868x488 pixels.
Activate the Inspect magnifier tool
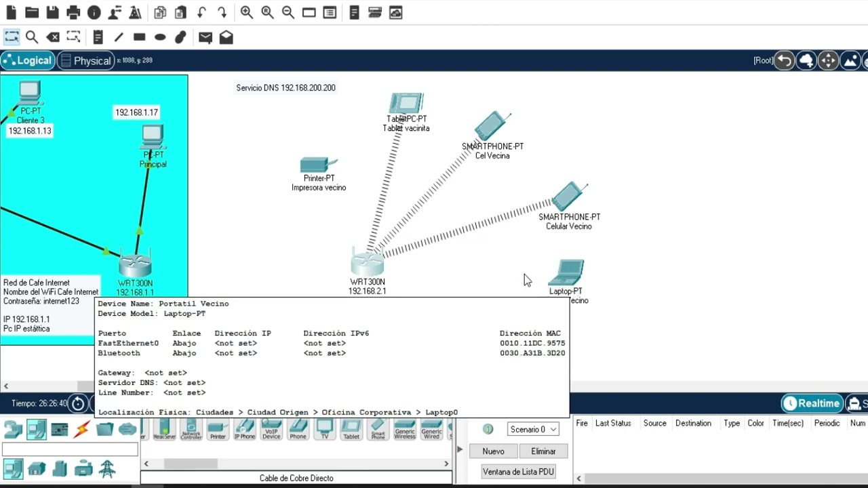coord(32,37)
